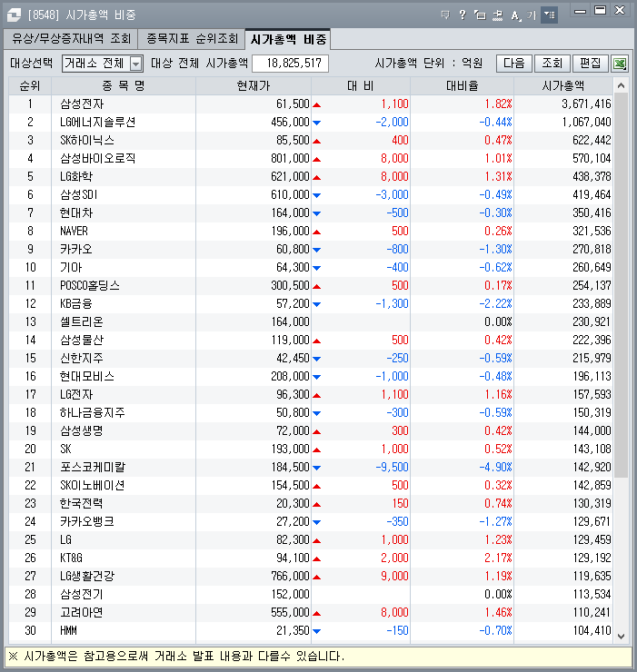The width and height of the screenshot is (637, 672).
Task: Click the A font size icon
Action: tap(515, 15)
